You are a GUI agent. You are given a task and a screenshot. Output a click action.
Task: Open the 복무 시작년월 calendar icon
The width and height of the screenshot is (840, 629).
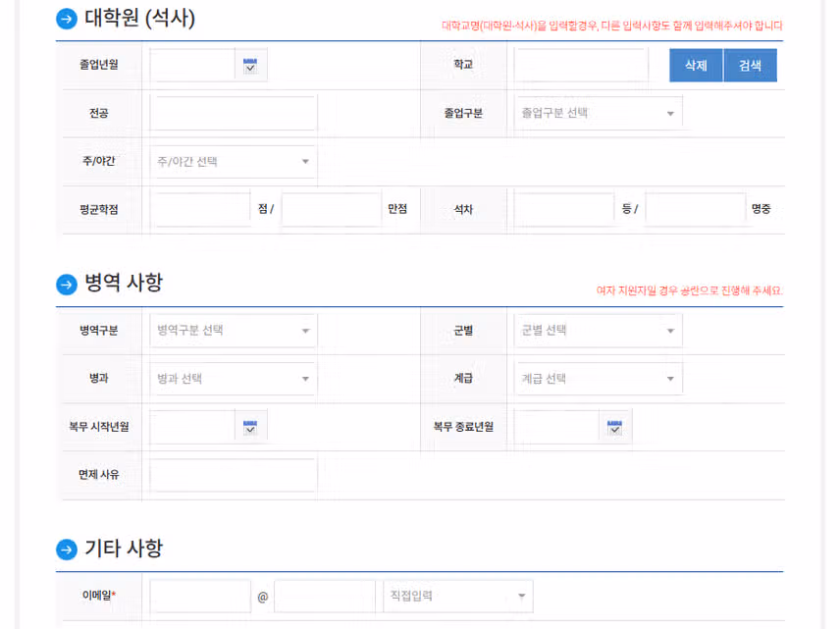pyautogui.click(x=250, y=427)
